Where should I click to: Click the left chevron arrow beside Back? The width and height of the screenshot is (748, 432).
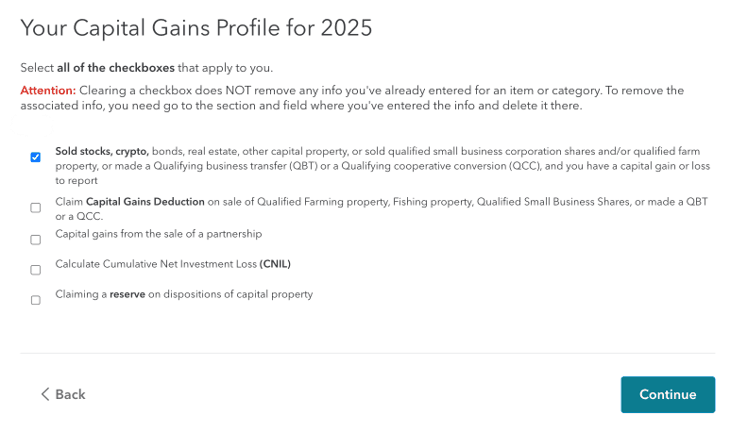(45, 394)
